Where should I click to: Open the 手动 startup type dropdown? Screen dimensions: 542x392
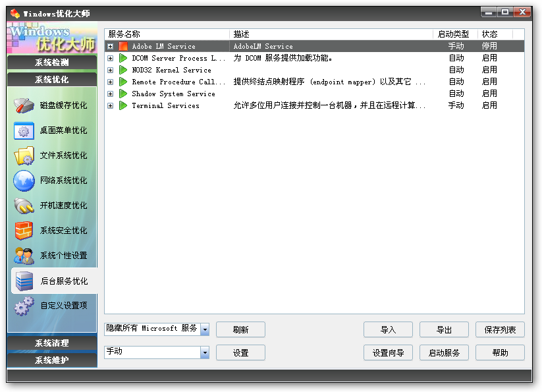[205, 352]
